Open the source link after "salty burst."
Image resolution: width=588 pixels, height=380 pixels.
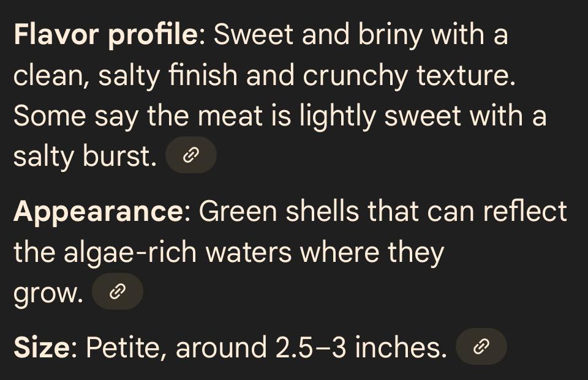coord(191,155)
